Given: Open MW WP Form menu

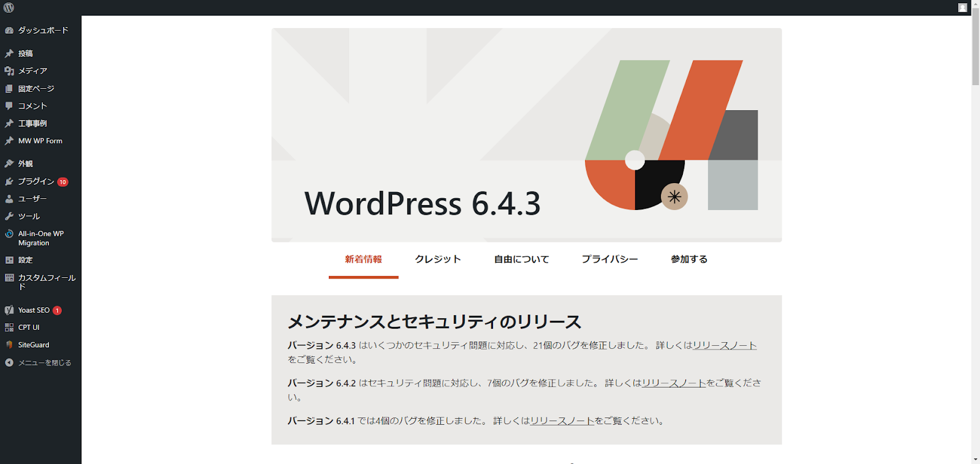Looking at the screenshot, I should point(40,141).
